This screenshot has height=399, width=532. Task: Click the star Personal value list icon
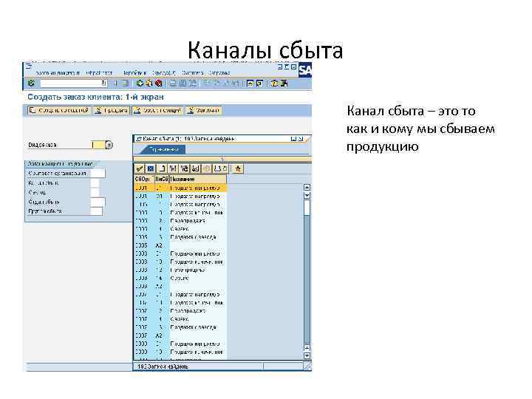point(238,168)
